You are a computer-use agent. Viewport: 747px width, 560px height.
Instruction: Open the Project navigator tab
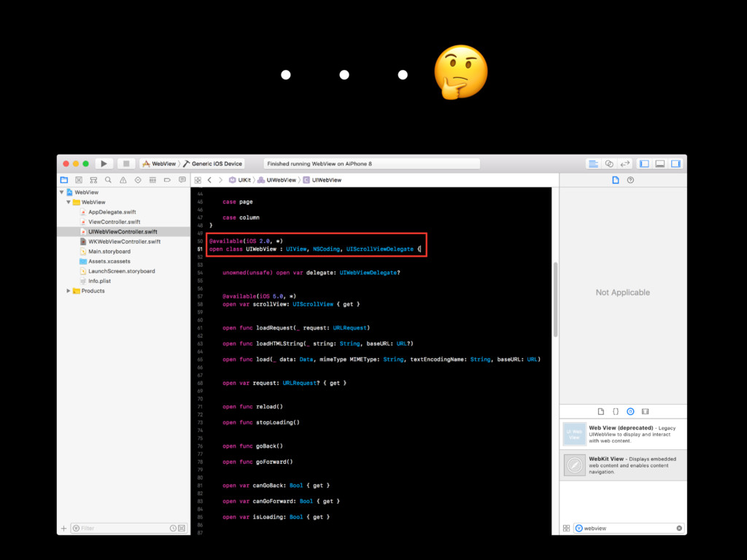tap(64, 180)
